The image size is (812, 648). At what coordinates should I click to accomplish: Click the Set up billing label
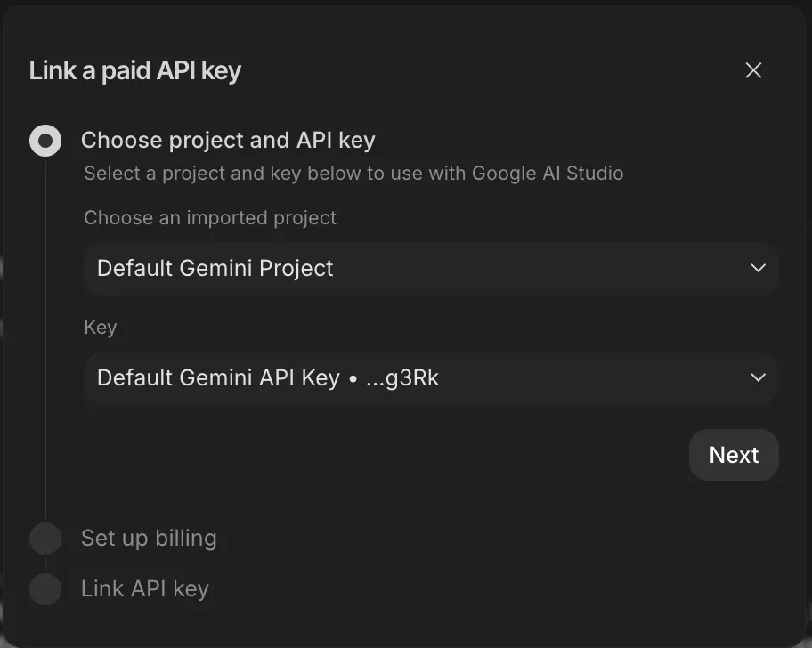(149, 538)
